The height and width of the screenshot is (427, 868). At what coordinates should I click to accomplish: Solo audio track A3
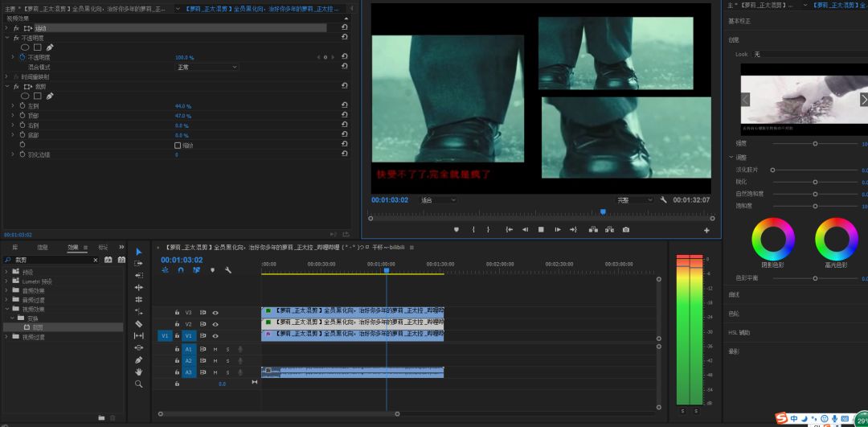click(x=227, y=372)
